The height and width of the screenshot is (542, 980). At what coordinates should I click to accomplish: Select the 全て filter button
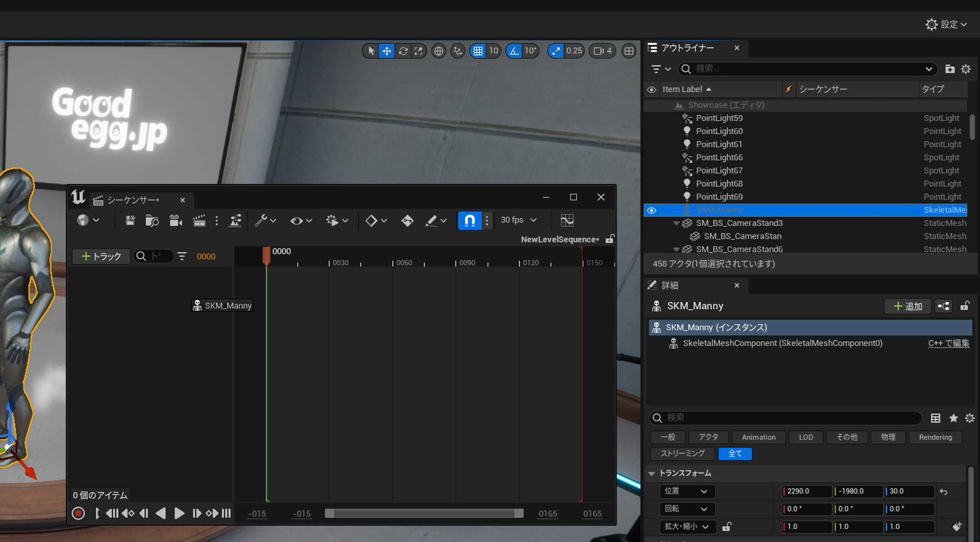pos(735,454)
